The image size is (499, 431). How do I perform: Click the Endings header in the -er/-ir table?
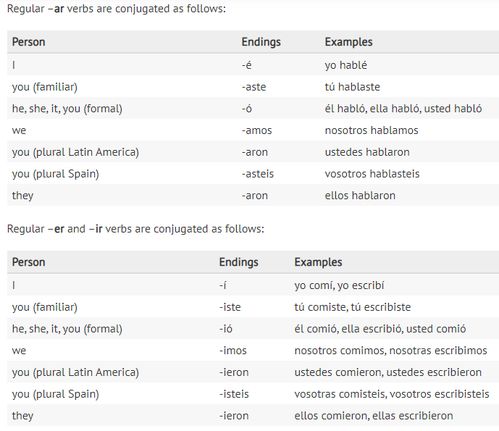coord(238,262)
